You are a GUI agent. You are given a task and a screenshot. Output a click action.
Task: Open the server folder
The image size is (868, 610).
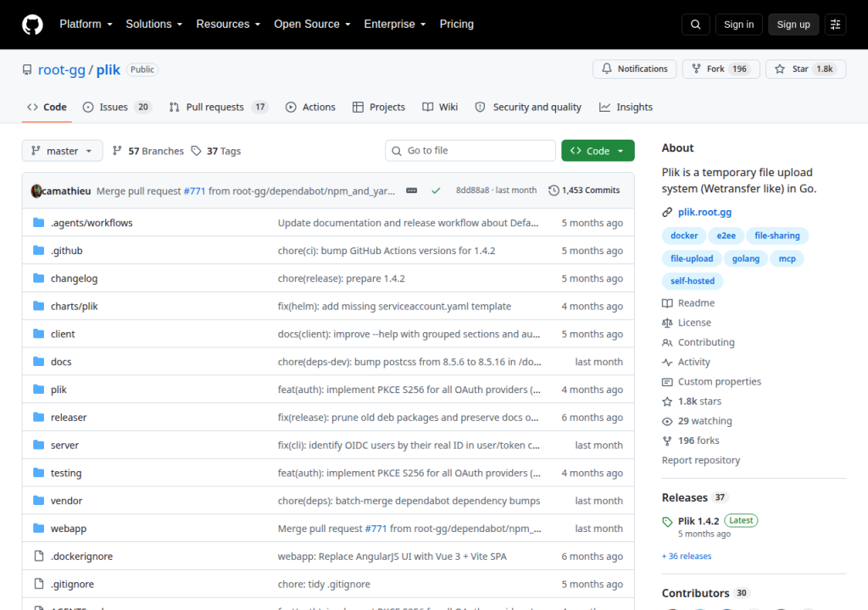tap(64, 445)
